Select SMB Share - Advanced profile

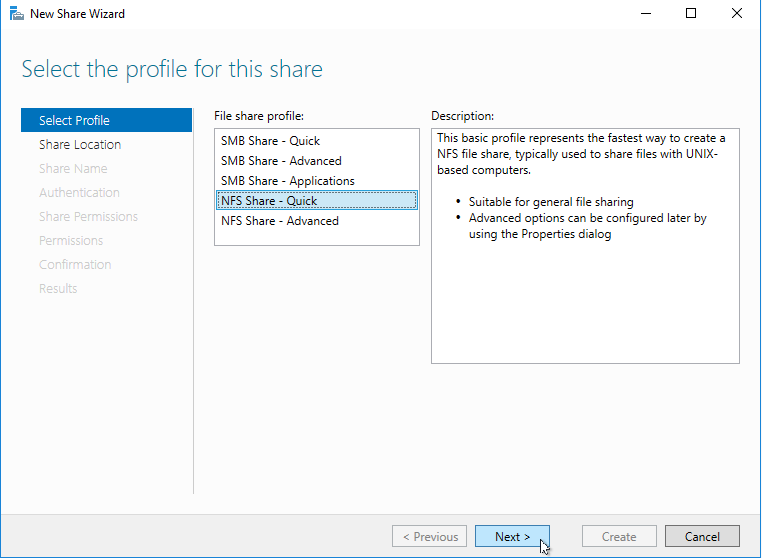tap(316, 160)
